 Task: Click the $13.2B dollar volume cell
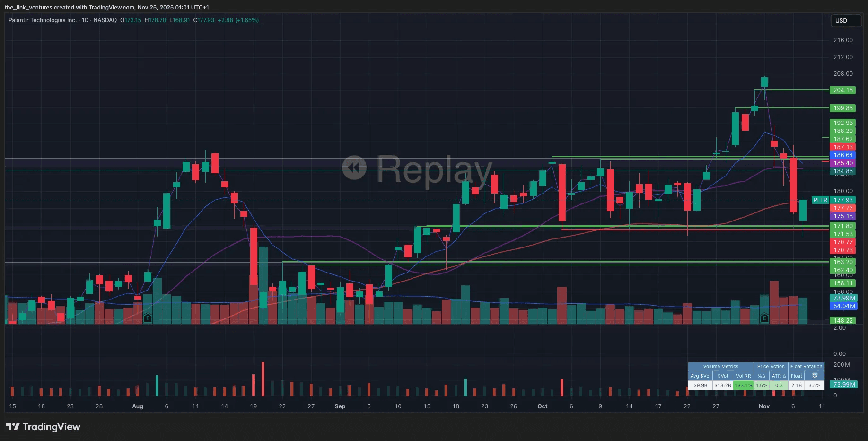point(722,385)
